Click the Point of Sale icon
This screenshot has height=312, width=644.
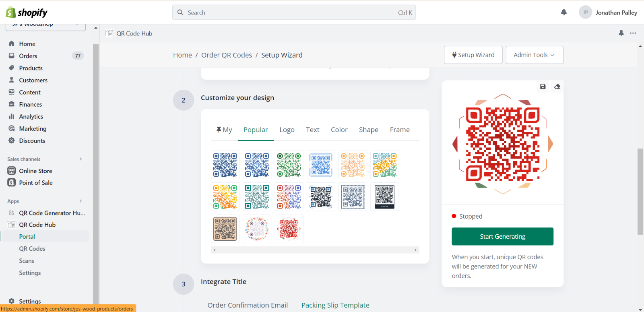[x=12, y=182]
